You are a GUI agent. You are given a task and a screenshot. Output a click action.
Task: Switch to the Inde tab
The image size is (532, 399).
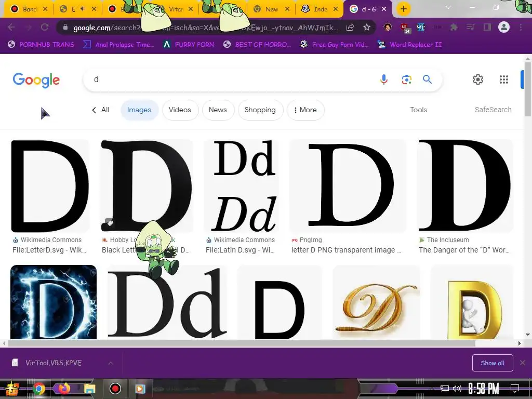coord(320,9)
